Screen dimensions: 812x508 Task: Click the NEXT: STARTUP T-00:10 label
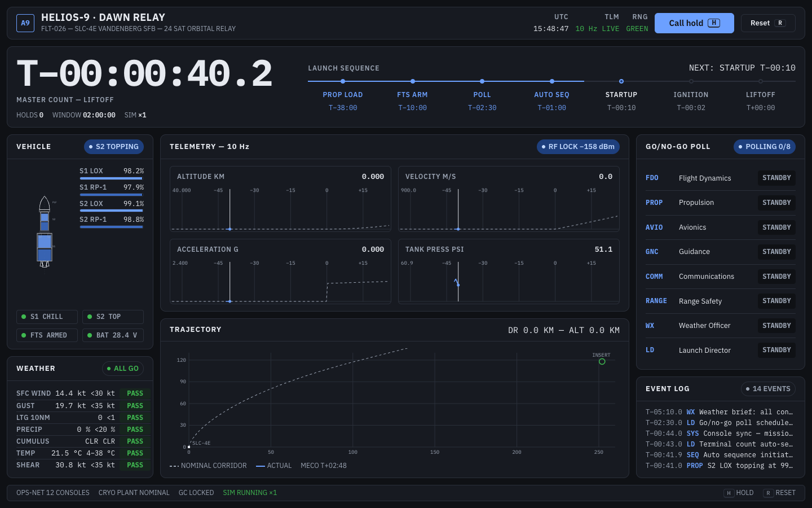(x=742, y=68)
